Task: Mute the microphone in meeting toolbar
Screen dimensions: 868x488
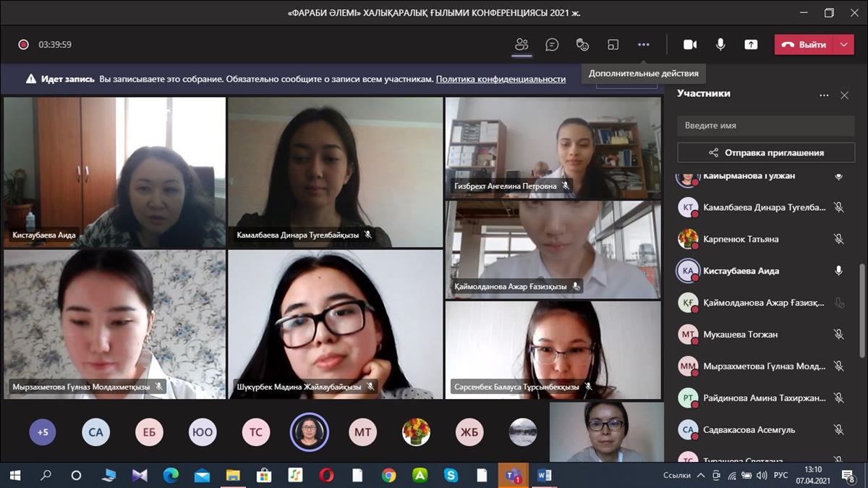Action: pos(720,44)
